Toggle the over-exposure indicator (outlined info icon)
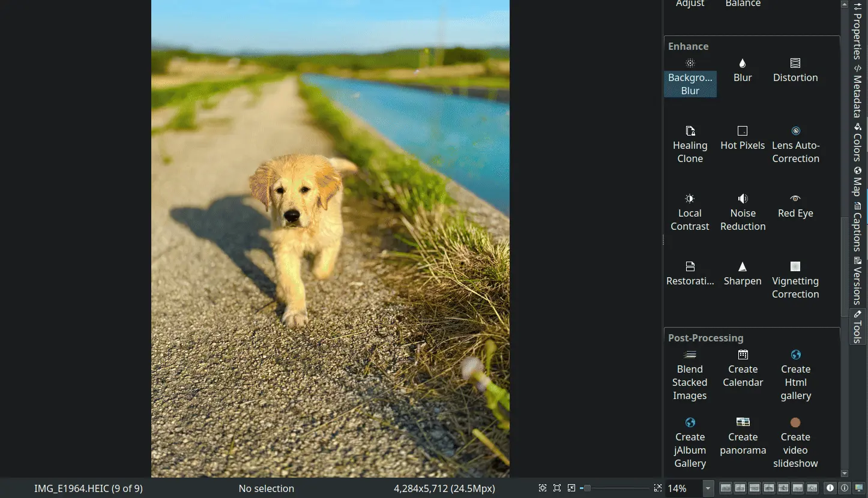 point(844,488)
